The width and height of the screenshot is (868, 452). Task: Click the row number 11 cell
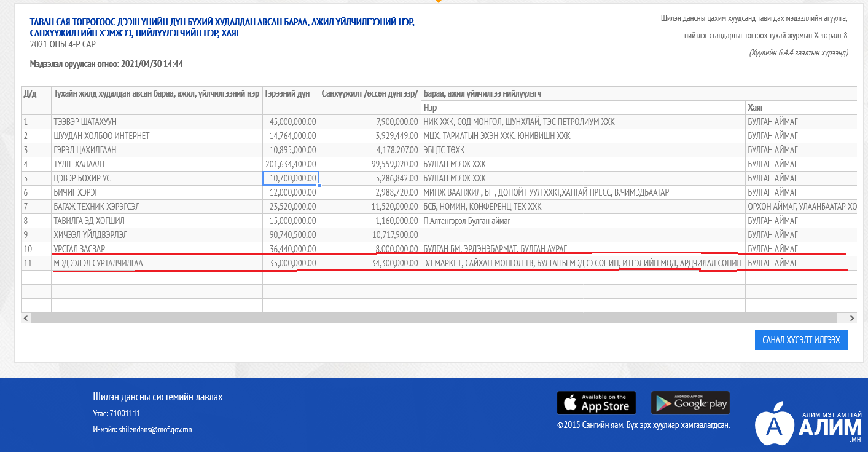click(36, 263)
